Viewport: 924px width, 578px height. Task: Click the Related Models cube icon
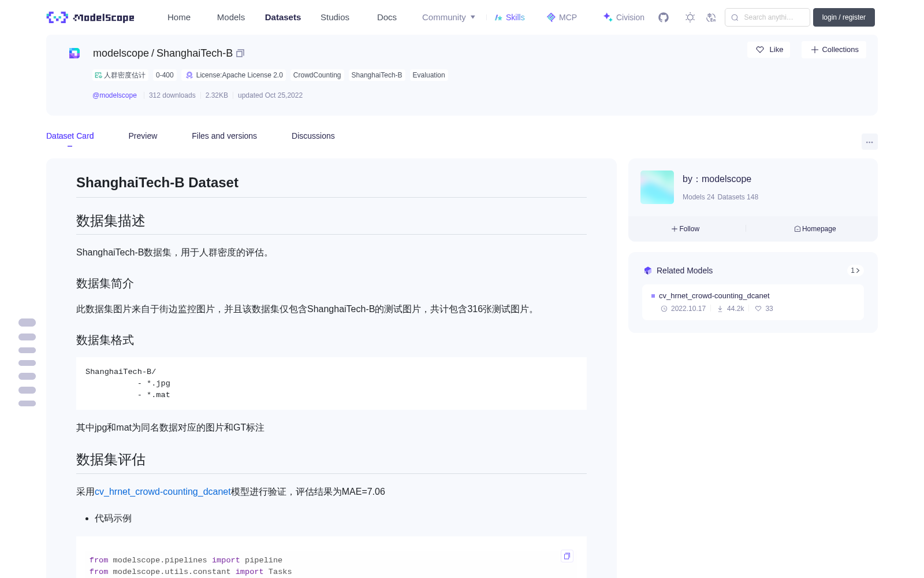[x=648, y=271]
